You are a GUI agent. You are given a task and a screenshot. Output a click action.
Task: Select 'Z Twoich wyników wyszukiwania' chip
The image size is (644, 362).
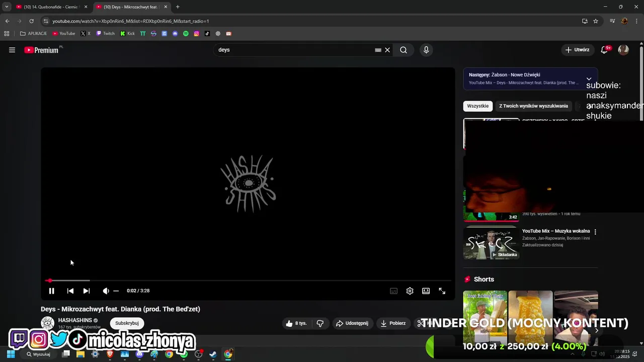(x=533, y=106)
